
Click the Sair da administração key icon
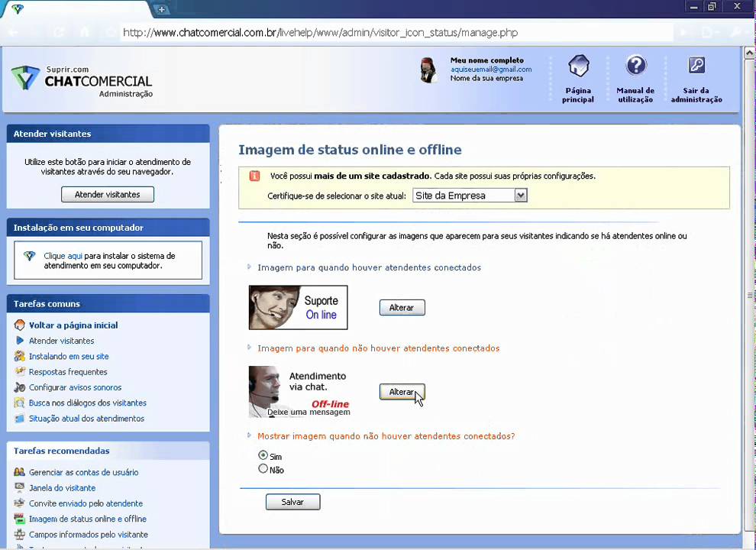point(696,65)
